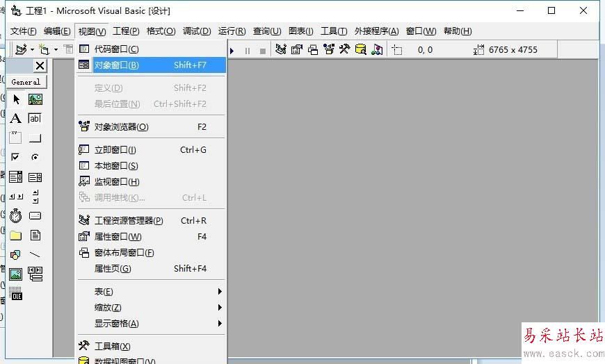Select the Frame control tool
Screen dimensions: 605x364
click(16, 138)
